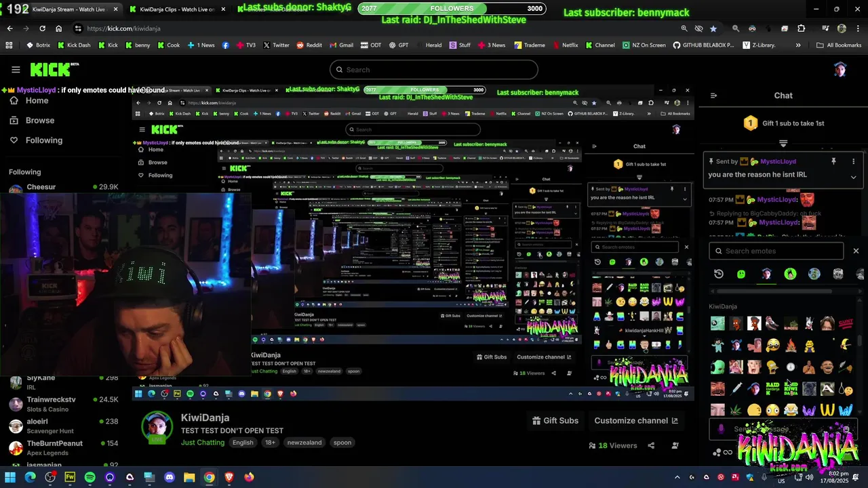The height and width of the screenshot is (488, 868).
Task: Show overflow bookmarks with the double chevron
Action: coord(798,45)
